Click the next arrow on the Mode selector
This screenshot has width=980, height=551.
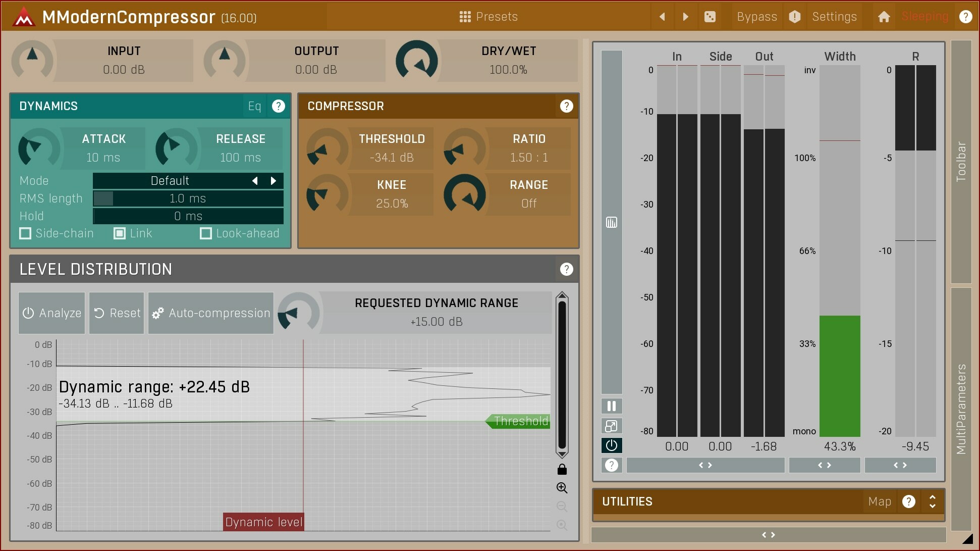pos(273,180)
